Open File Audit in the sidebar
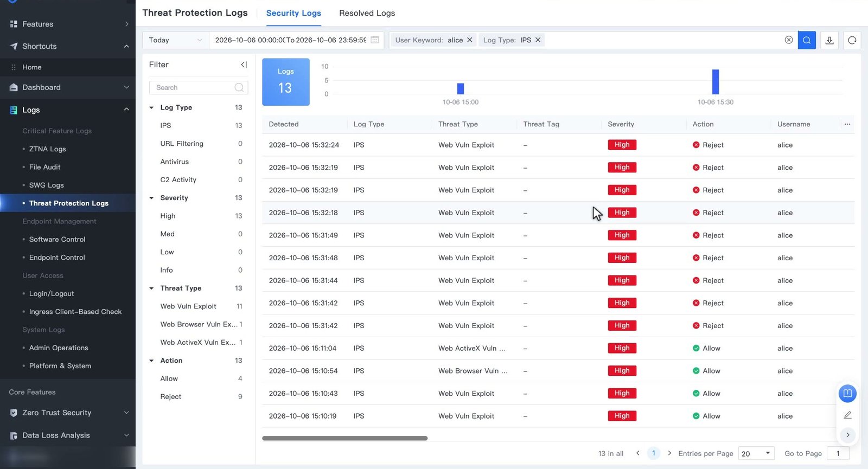This screenshot has width=868, height=469. [x=44, y=167]
